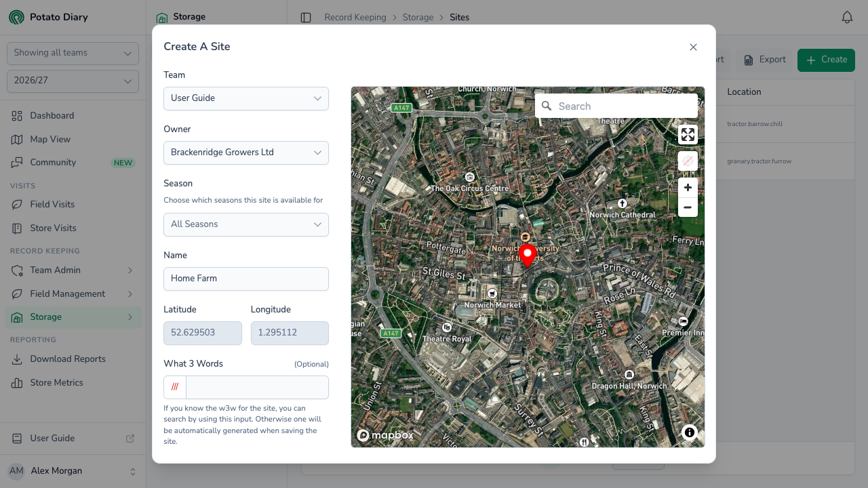
Task: Click the map compass reset bearing icon
Action: click(688, 161)
